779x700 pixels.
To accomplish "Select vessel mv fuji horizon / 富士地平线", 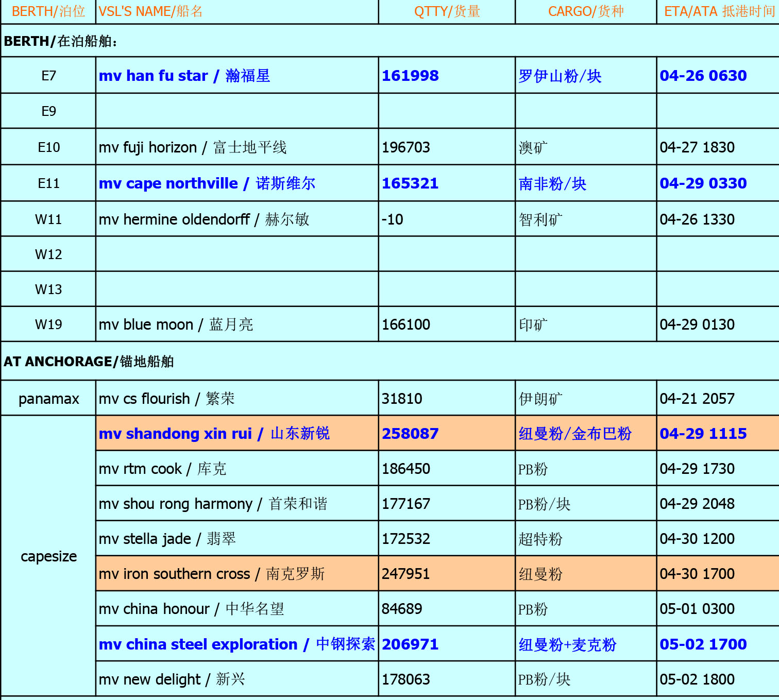I will tap(237, 147).
